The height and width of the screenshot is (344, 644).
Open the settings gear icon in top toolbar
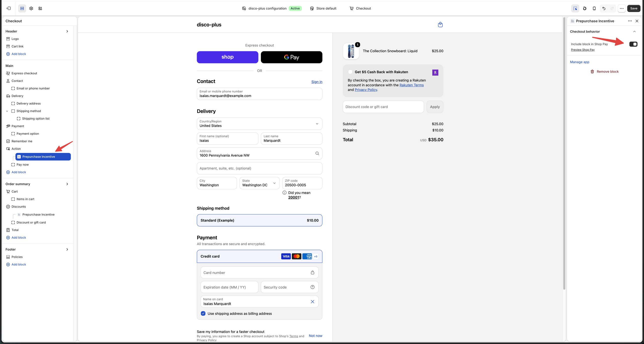(31, 8)
